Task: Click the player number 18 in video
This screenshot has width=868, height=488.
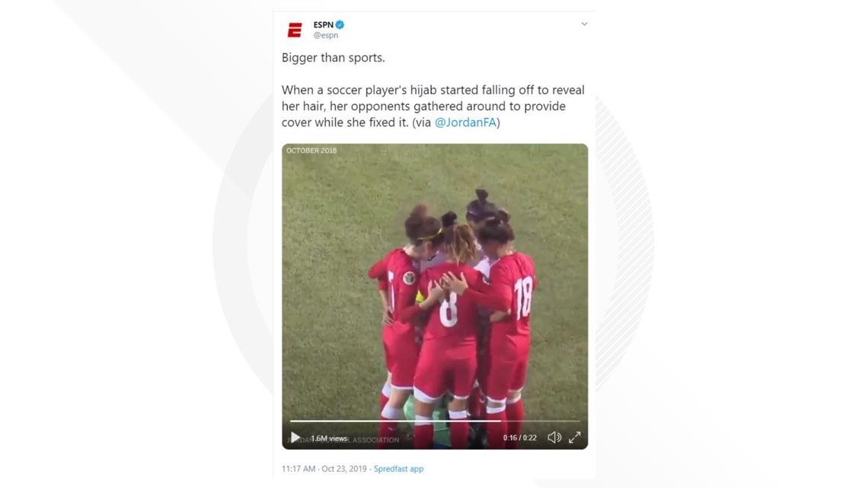Action: click(x=523, y=298)
